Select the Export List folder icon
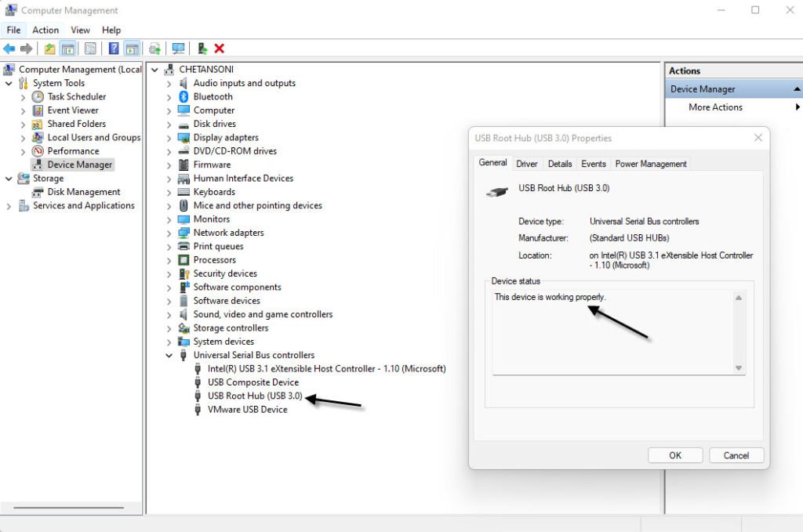Screen dimensions: 803x532 pyautogui.click(x=49, y=48)
